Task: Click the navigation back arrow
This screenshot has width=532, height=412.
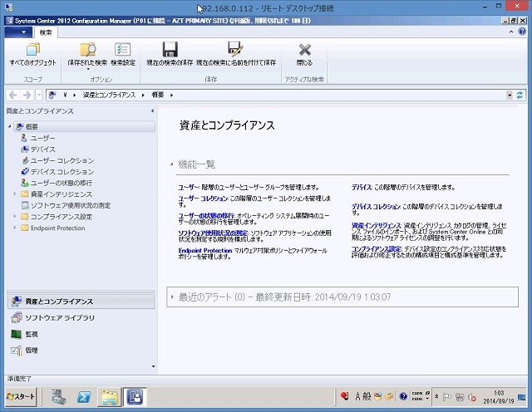Action: (13, 95)
